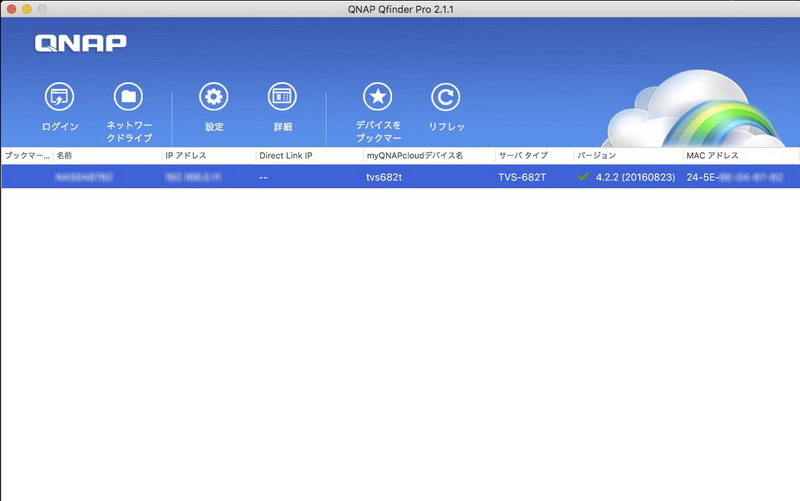Select the tvs682t device name cell
Viewport: 800px width, 501px height.
[x=384, y=177]
